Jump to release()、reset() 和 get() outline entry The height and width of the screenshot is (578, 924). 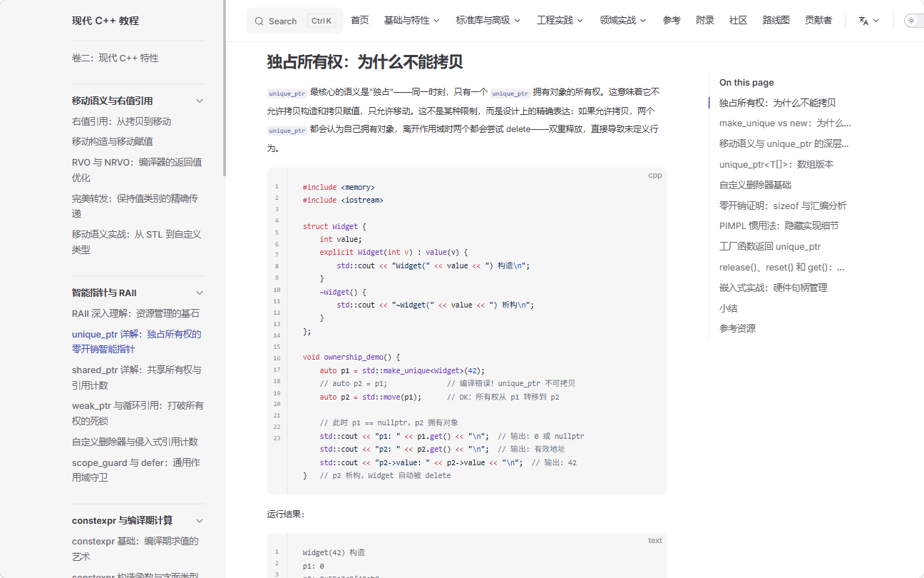[x=782, y=267]
